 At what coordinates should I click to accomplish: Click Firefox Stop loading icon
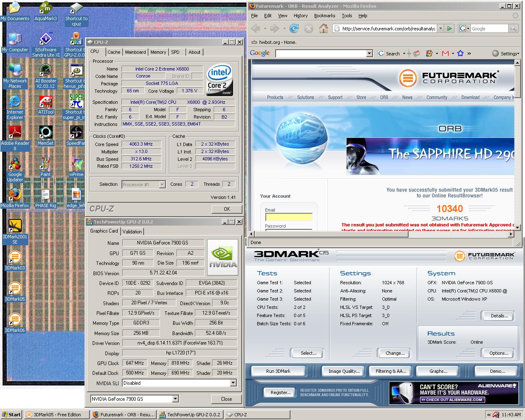coord(309,28)
